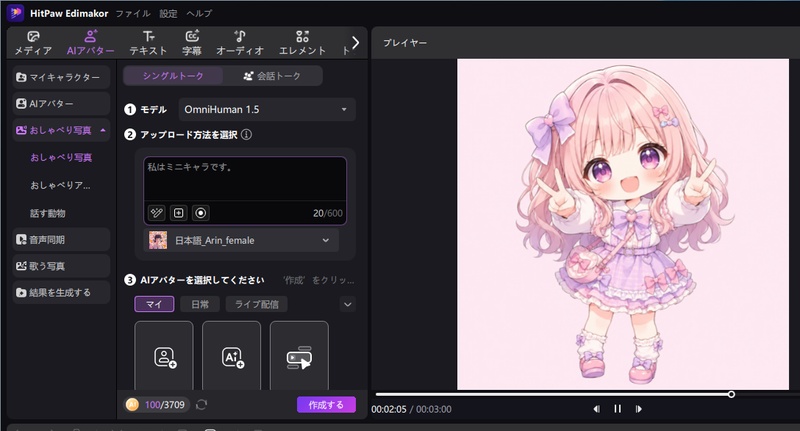Open the オーディオ tab
The width and height of the screenshot is (800, 431).
pyautogui.click(x=240, y=43)
